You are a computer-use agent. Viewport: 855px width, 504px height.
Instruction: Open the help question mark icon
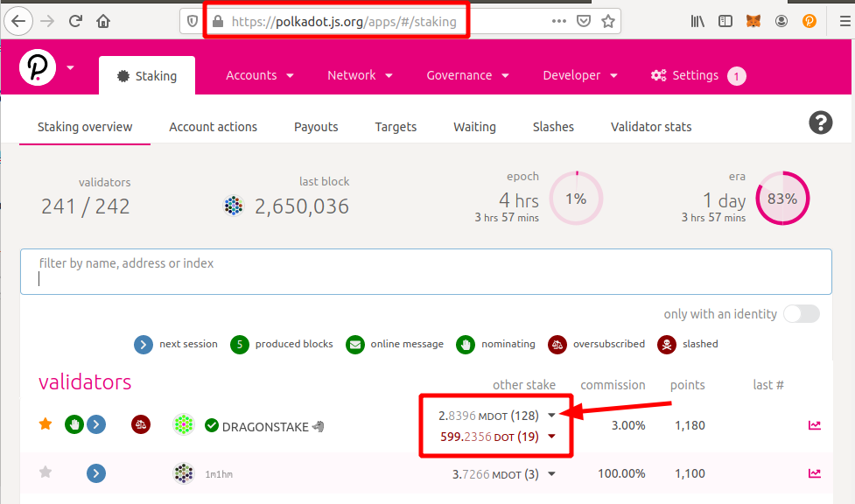click(820, 122)
